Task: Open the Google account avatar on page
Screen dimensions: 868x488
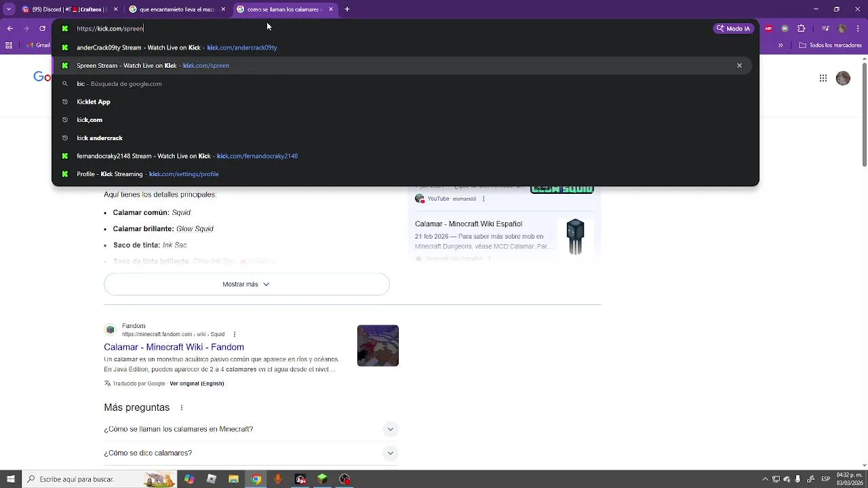Action: pos(843,78)
